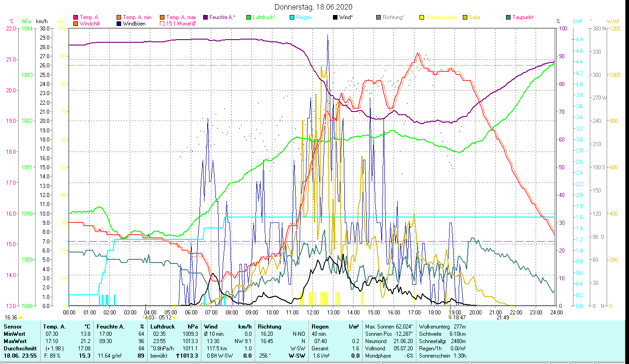Click the Feuchte A. table header
The image size is (629, 364).
pyautogui.click(x=110, y=327)
